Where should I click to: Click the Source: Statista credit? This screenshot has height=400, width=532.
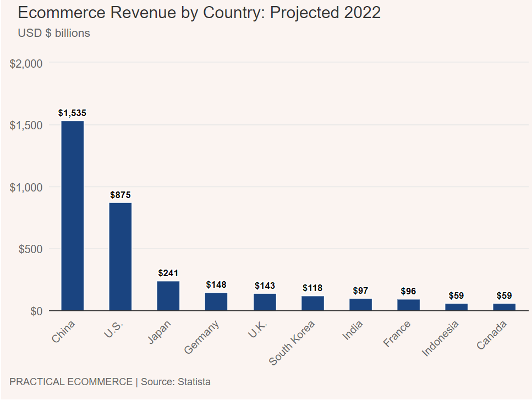(x=175, y=382)
